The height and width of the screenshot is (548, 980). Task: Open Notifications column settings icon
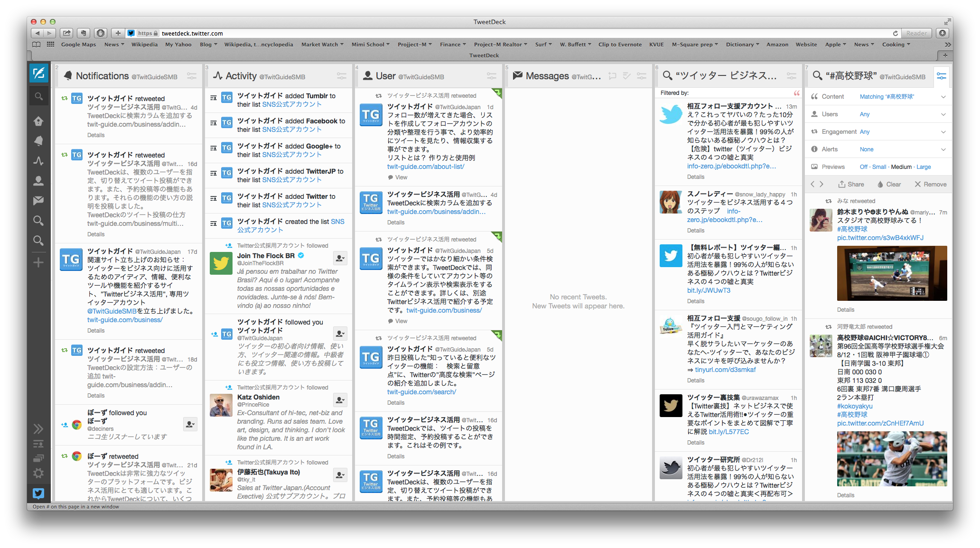pos(192,76)
